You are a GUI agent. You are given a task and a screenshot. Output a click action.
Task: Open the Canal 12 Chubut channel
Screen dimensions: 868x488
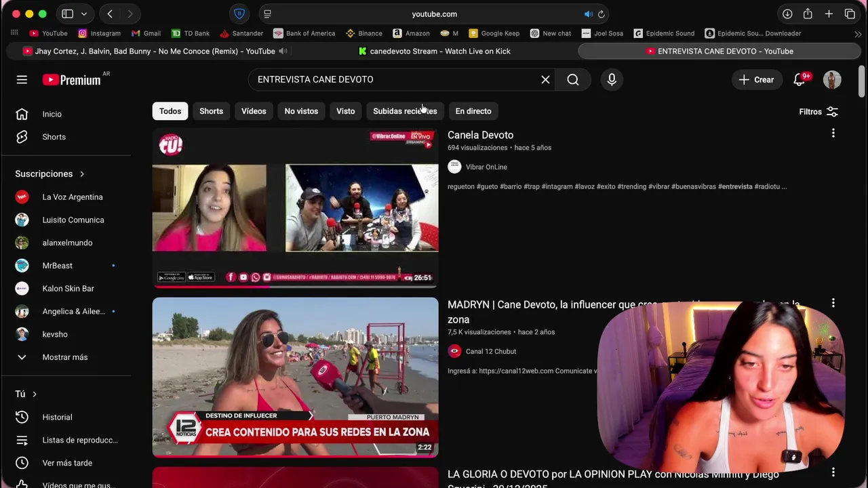(491, 351)
